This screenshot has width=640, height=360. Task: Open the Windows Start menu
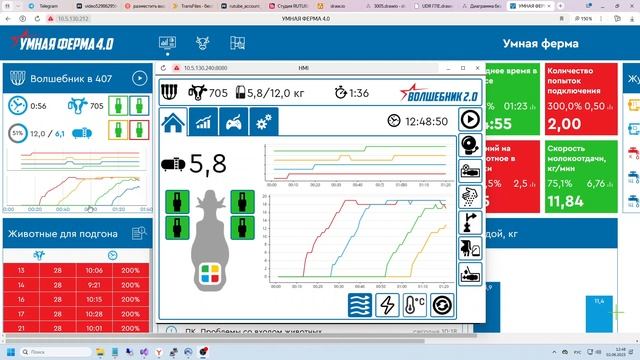click(x=11, y=352)
